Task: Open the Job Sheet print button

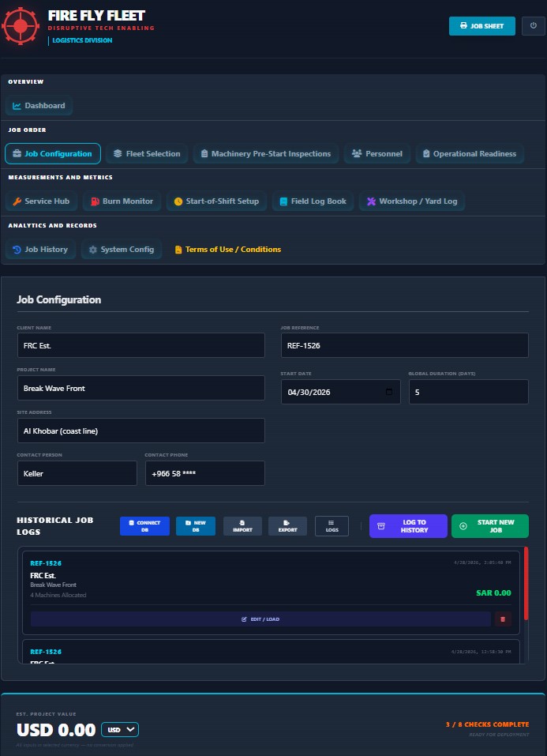Action: pos(482,26)
